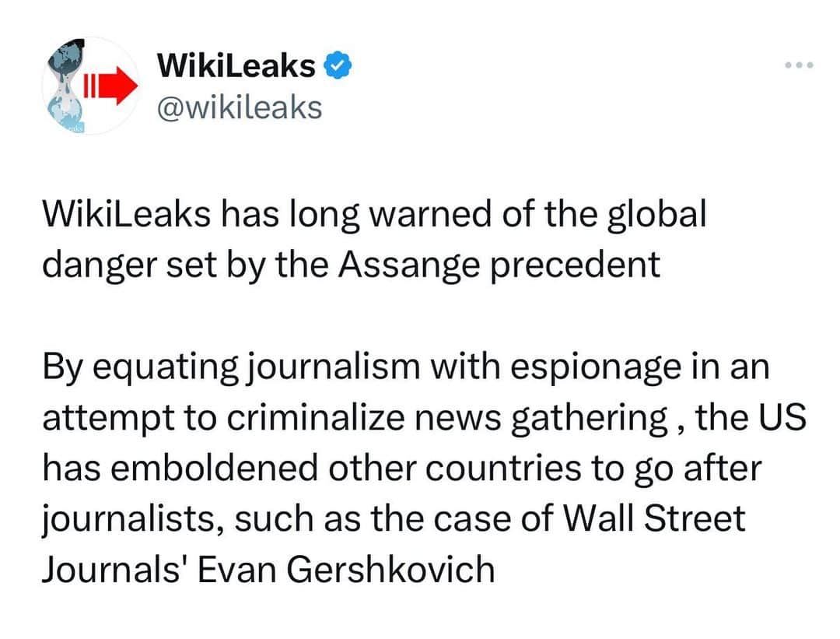The width and height of the screenshot is (840, 639).
Task: Click the word "global" in first line
Action: [656, 215]
